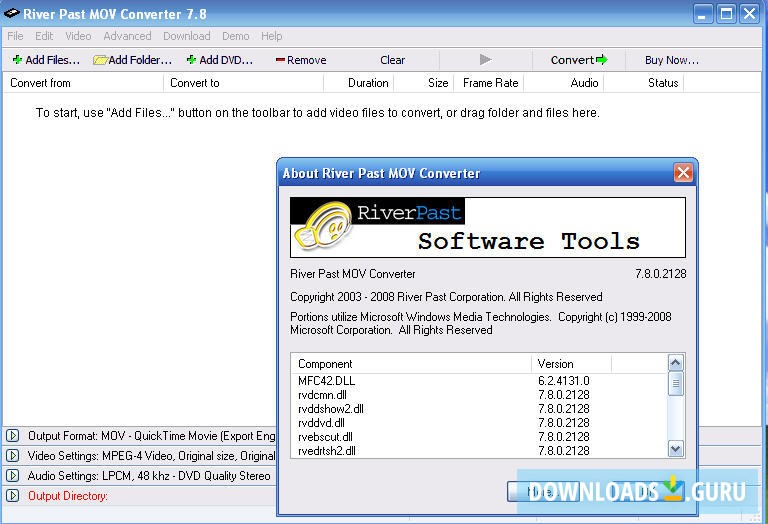This screenshot has width=768, height=524.
Task: Click the Component column header
Action: point(411,364)
